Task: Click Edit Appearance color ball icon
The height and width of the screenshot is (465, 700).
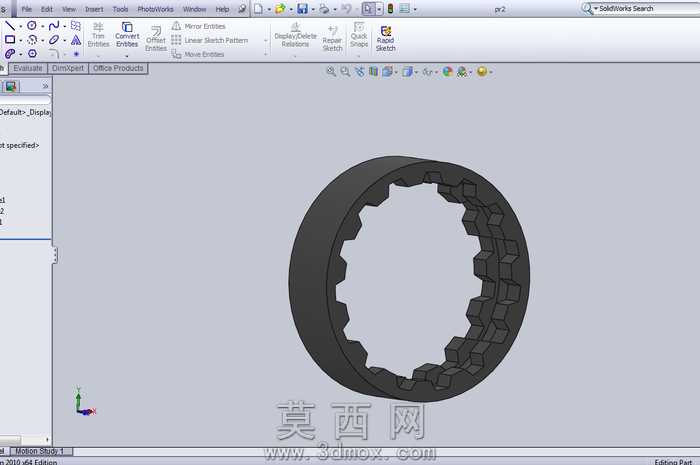Action: (x=447, y=71)
